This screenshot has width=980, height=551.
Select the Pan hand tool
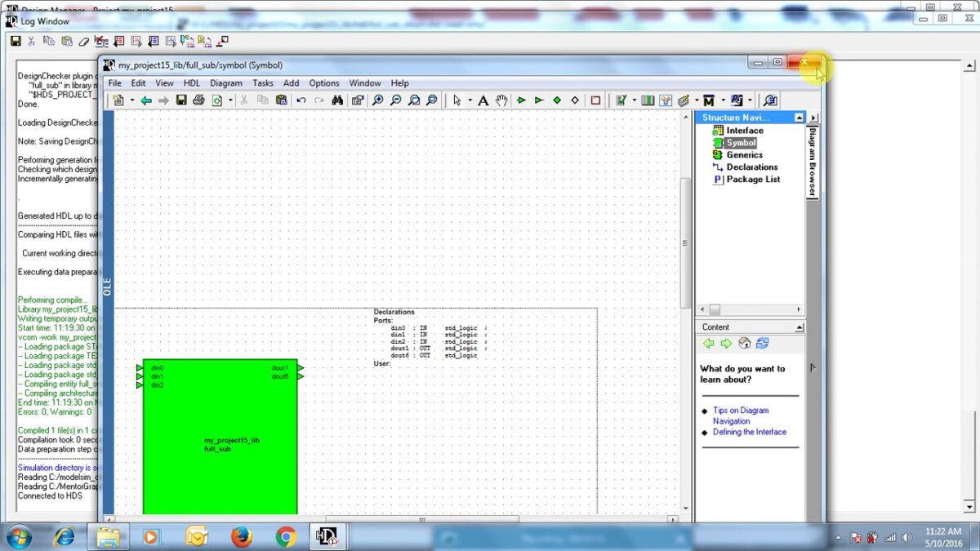click(501, 100)
